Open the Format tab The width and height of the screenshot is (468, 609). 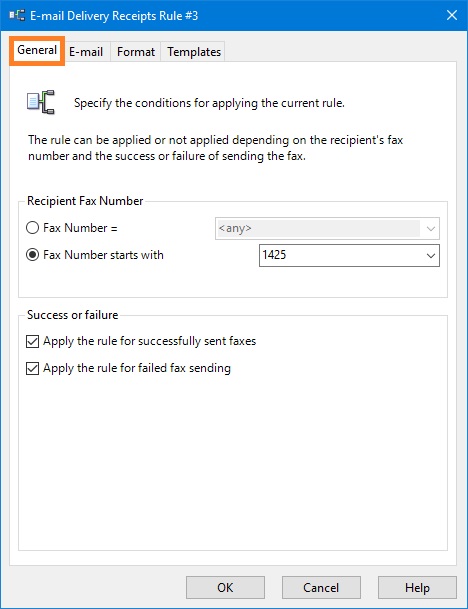[136, 52]
